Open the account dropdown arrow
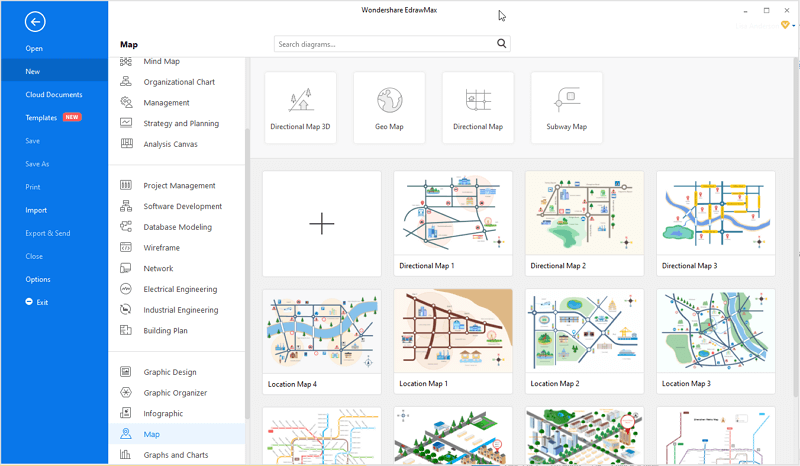The width and height of the screenshot is (800, 466). (793, 26)
